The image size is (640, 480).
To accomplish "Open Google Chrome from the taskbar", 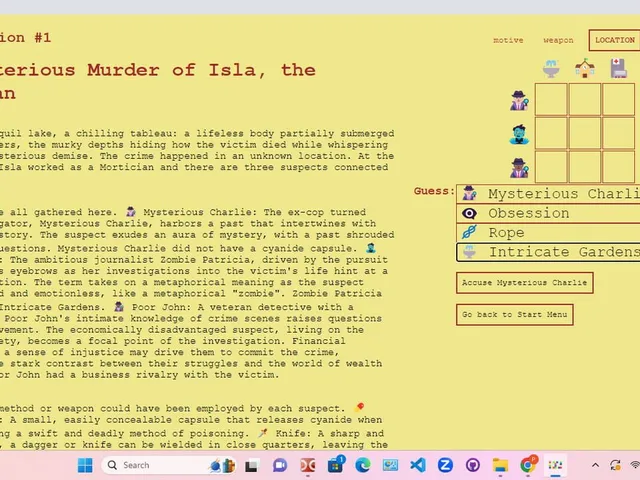I will click(528, 465).
